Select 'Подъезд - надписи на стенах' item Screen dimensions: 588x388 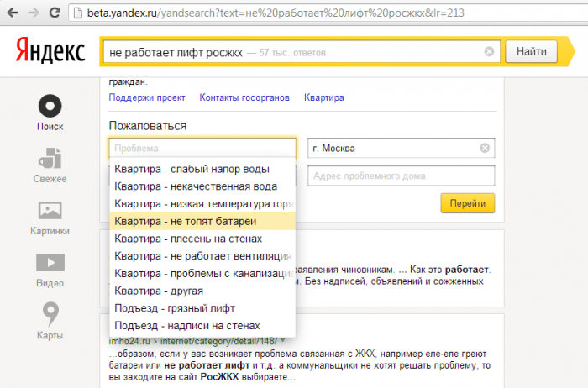click(187, 325)
